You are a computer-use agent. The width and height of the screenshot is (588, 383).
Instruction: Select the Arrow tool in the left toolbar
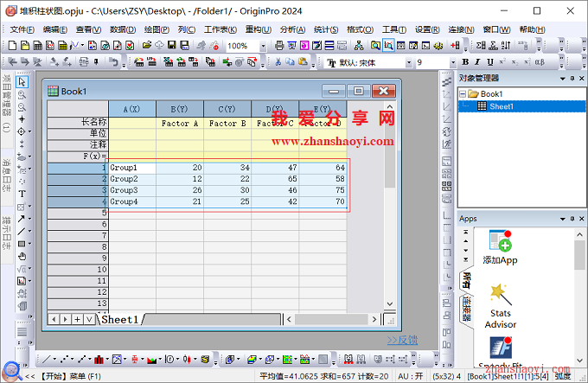(21, 219)
